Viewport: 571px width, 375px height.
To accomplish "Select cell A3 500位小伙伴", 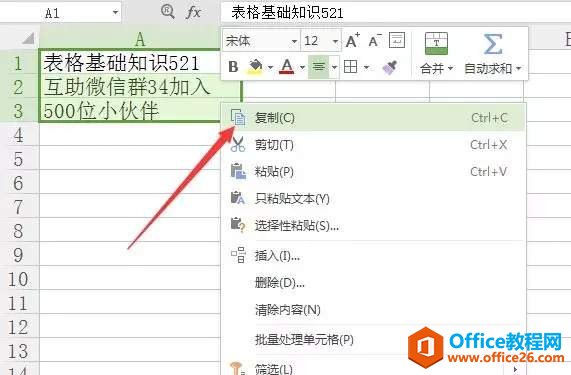I will coord(130,111).
